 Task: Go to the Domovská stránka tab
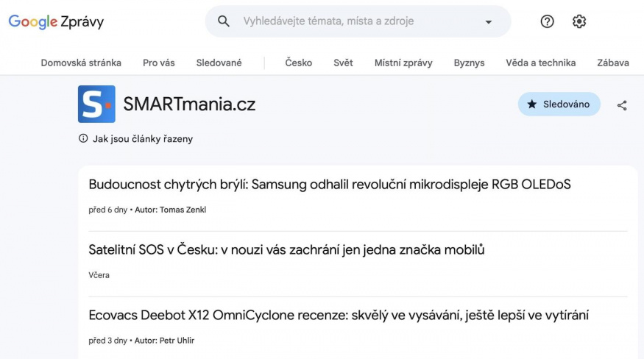point(81,63)
